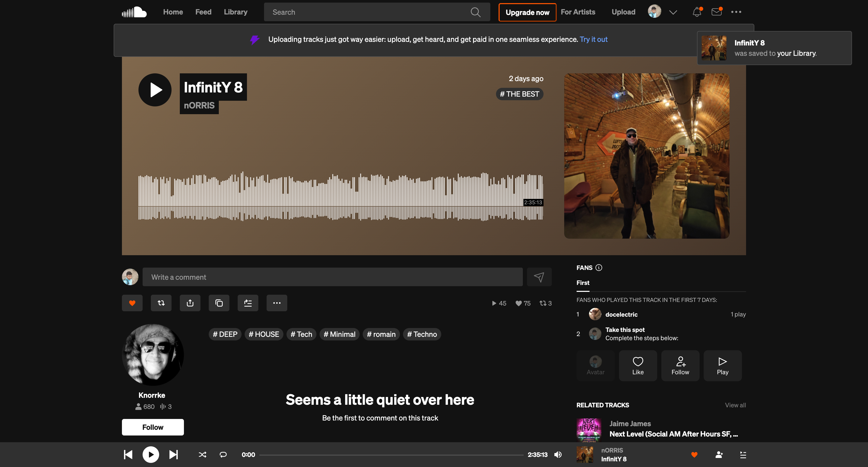Click the # DEEP tag
This screenshot has width=868, height=467.
click(225, 334)
